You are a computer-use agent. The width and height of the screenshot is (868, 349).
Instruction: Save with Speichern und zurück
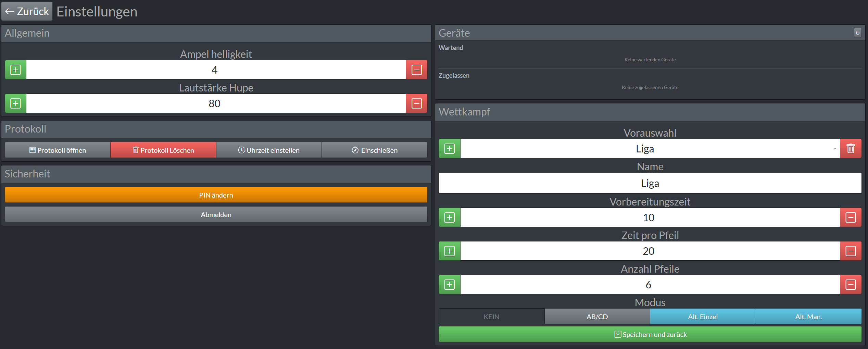(650, 334)
